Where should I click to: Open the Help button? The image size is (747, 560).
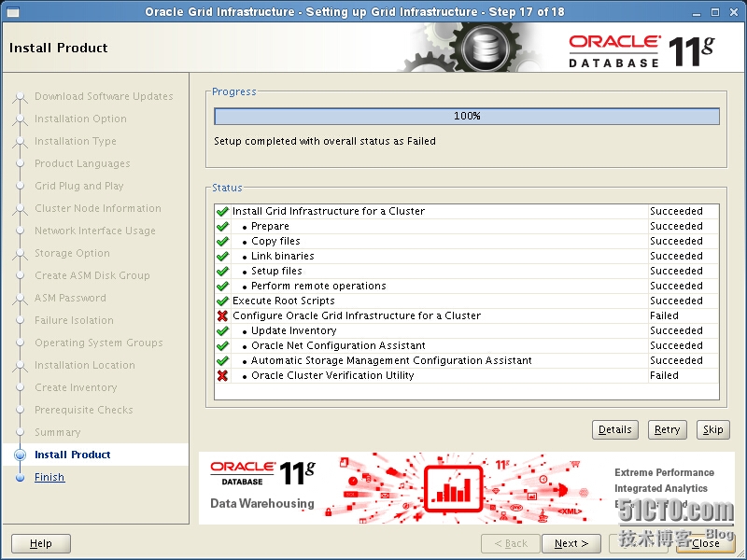[41, 543]
